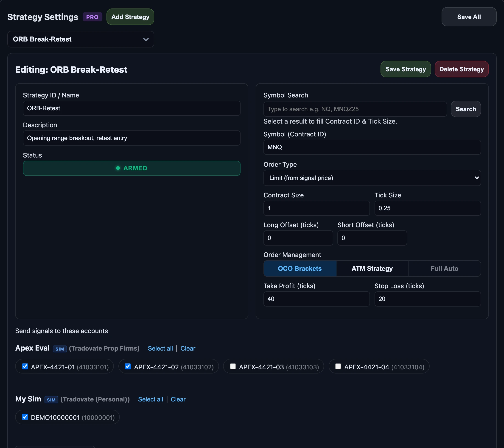This screenshot has width=504, height=448.
Task: Toggle APEX-4421-01 account checkbox
Action: 25,366
